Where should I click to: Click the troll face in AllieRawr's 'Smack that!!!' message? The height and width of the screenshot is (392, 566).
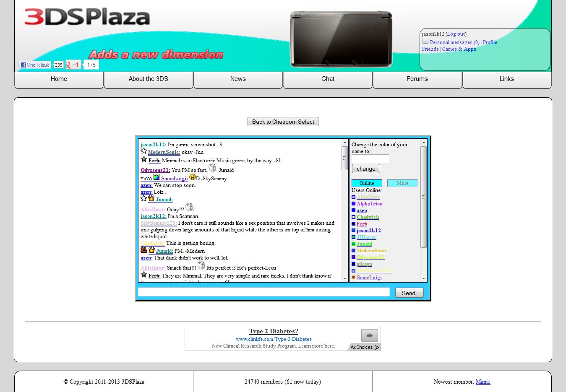click(x=201, y=265)
